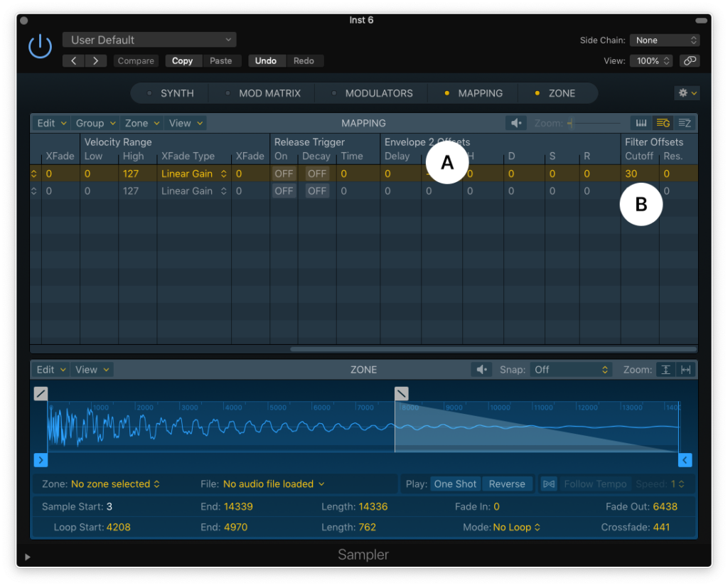Click the sample start marker
728x586 pixels.
click(41, 460)
